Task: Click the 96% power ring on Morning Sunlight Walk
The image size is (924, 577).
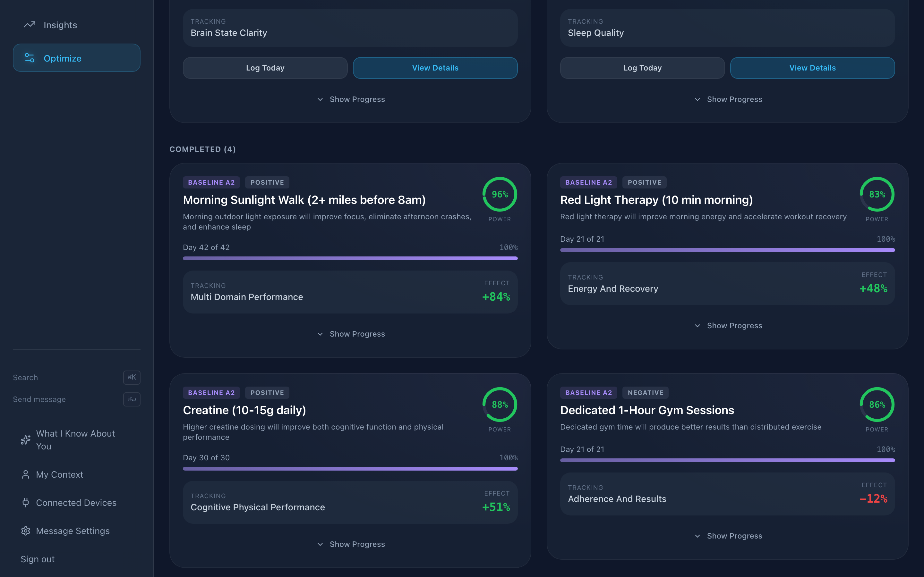Action: point(500,194)
